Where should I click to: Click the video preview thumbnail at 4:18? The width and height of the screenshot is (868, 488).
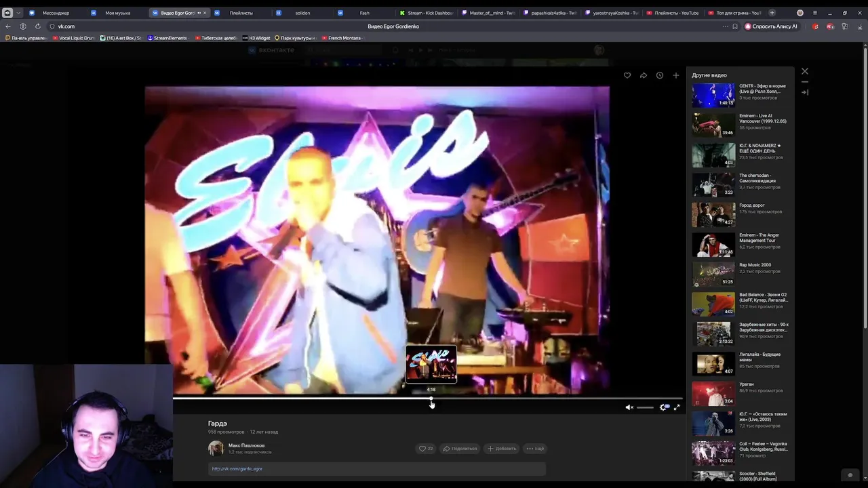(x=431, y=365)
